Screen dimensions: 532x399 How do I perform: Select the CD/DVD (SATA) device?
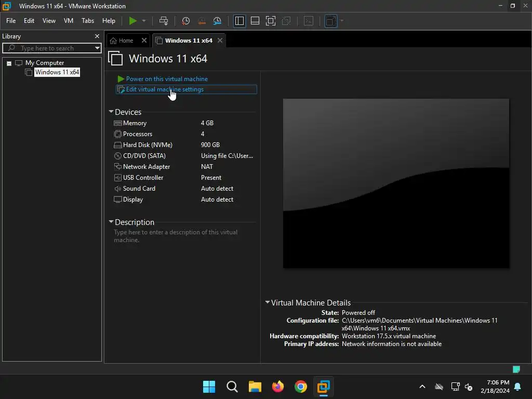[183, 156]
